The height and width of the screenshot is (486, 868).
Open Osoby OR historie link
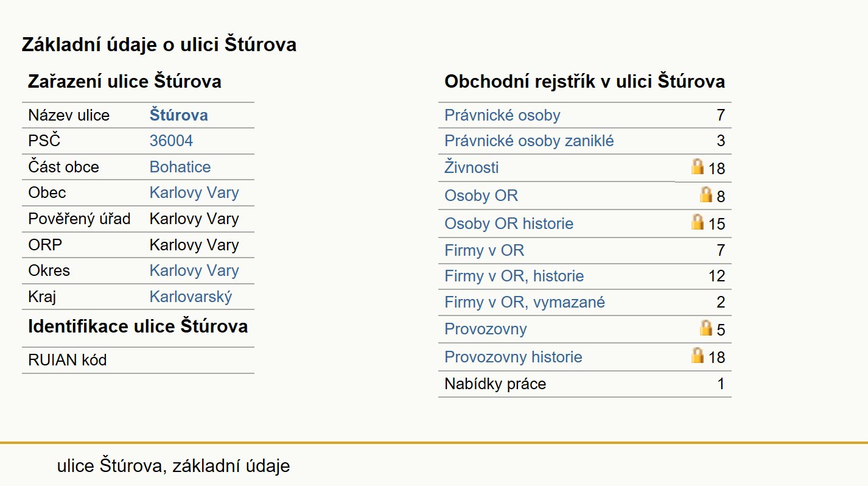point(509,224)
